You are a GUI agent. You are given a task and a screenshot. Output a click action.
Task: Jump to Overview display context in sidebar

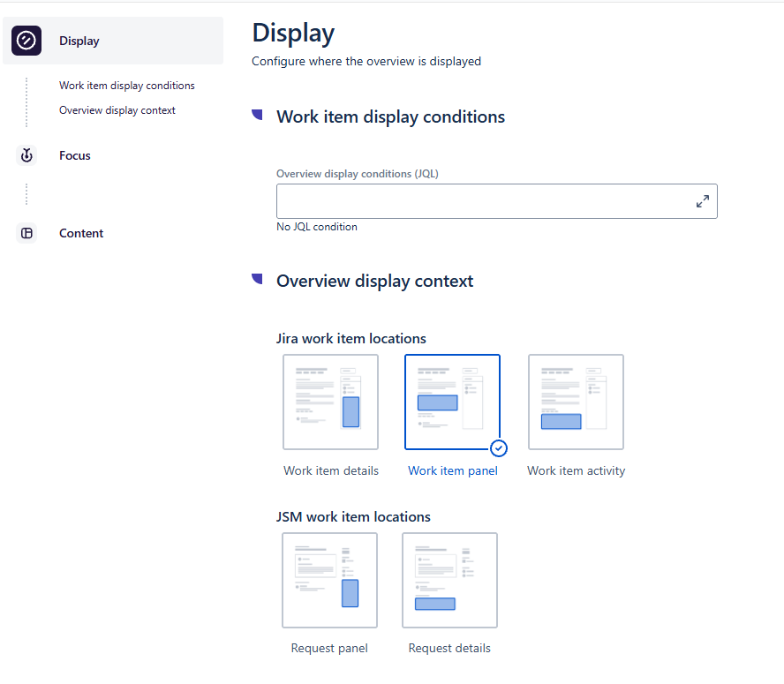[x=117, y=110]
